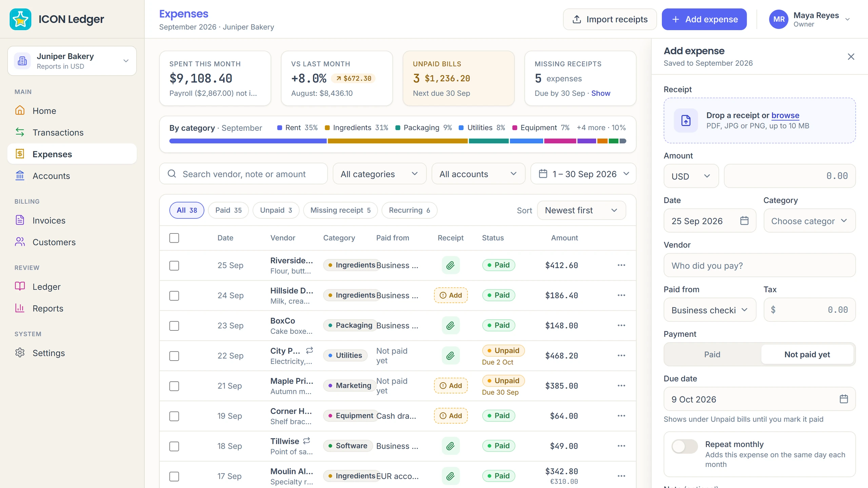Viewport: 868px width, 488px height.
Task: Expand the Juniper Bakery company switcher
Action: click(x=72, y=61)
